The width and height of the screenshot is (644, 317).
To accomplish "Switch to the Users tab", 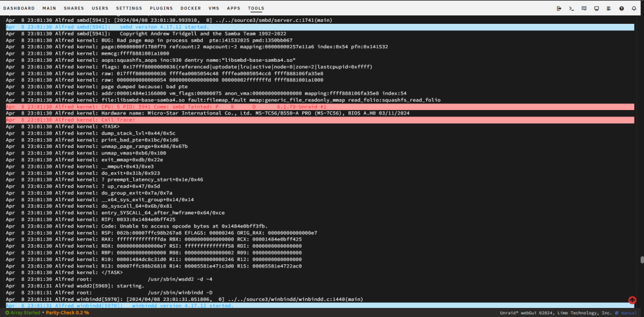I will coord(100,8).
